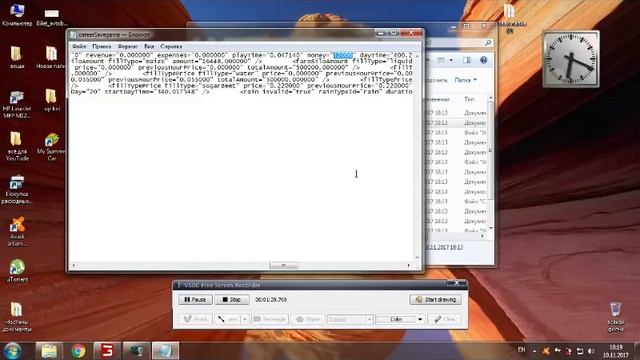Click the volume icon in system tray
The width and height of the screenshot is (640, 360).
591,351
